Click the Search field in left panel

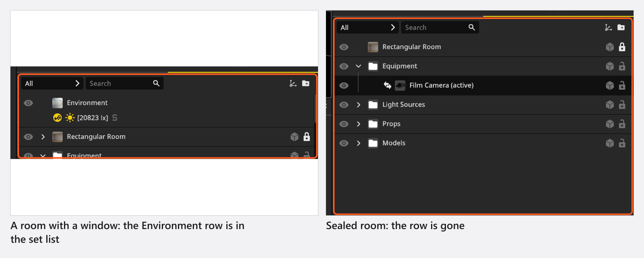tap(124, 83)
